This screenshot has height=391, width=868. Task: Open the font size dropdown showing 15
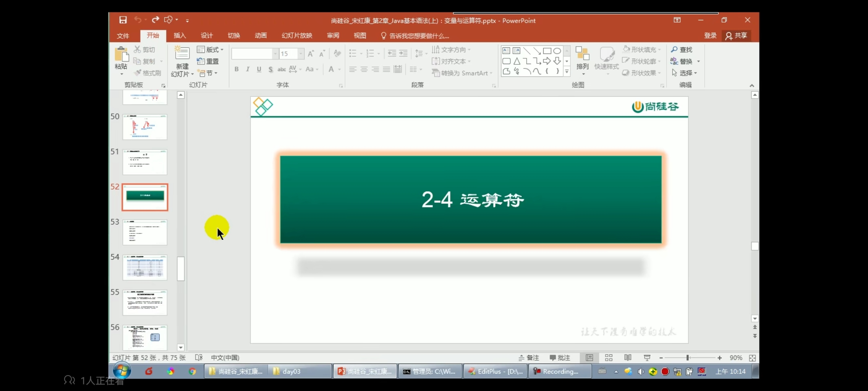[301, 54]
